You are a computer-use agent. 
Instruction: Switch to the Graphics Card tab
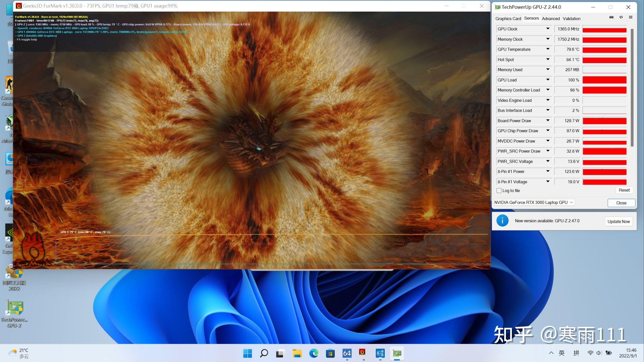(x=508, y=19)
